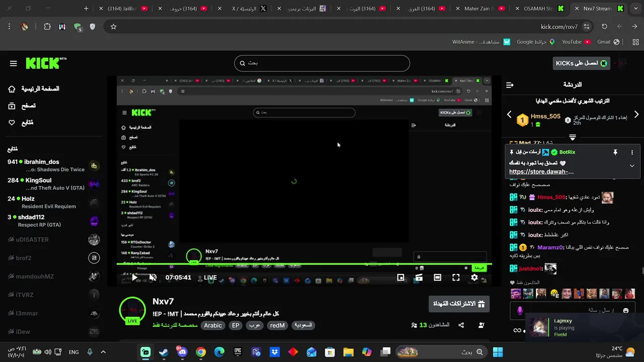Open mamdouhMZ offline channel
This screenshot has height=362, width=644.
[x=52, y=277]
